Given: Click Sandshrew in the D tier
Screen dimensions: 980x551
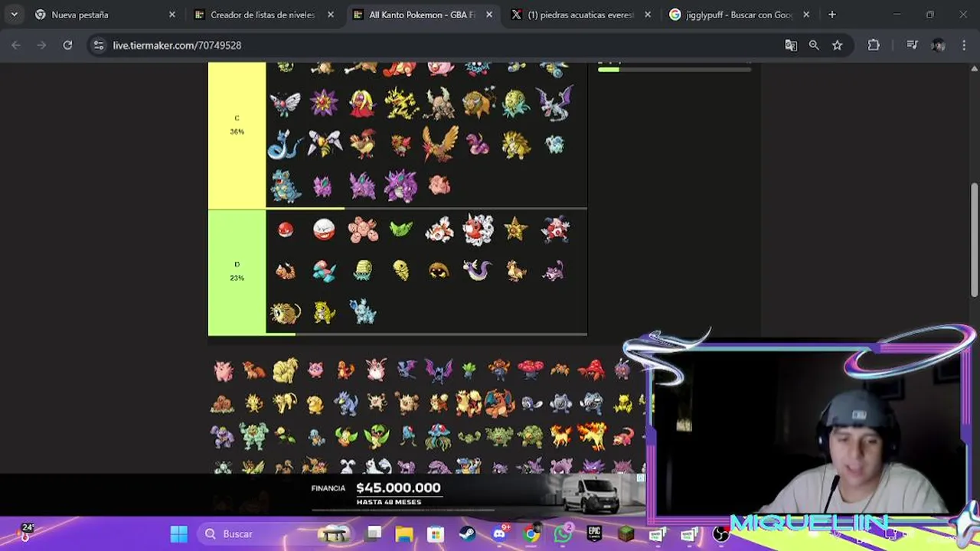Looking at the screenshot, I should point(324,312).
